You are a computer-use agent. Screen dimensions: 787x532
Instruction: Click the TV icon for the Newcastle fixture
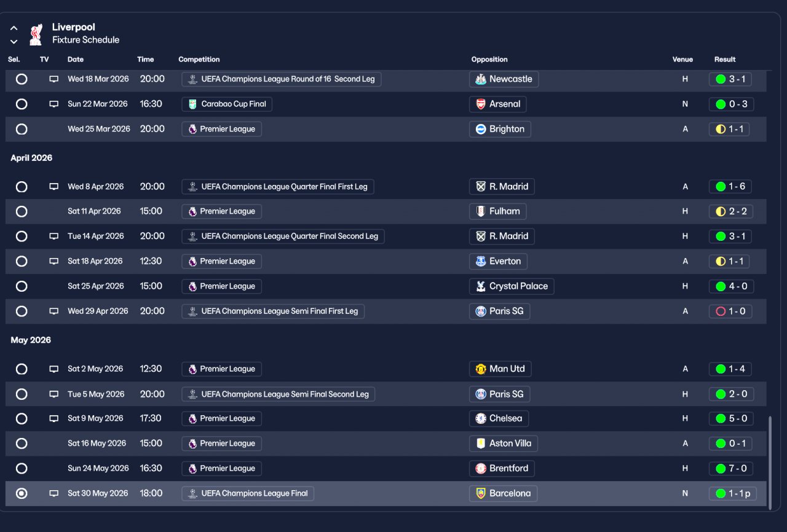[x=54, y=79]
